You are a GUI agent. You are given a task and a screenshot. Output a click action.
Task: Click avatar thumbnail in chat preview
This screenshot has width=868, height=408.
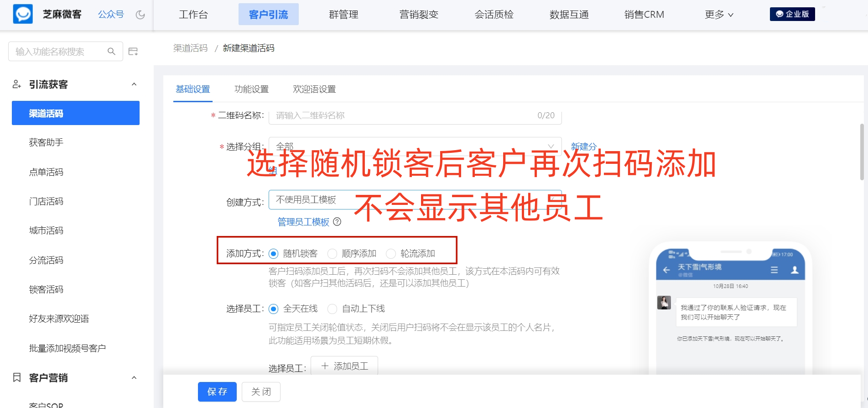click(664, 303)
